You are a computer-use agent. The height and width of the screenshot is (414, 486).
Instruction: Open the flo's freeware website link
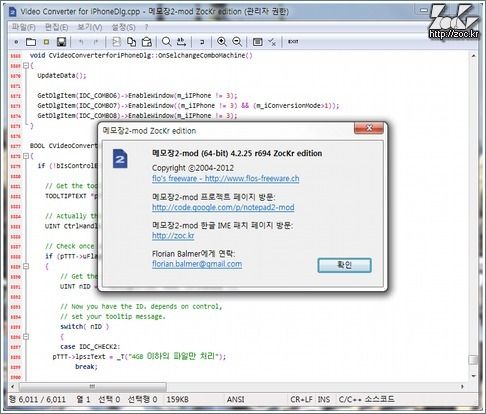click(226, 179)
